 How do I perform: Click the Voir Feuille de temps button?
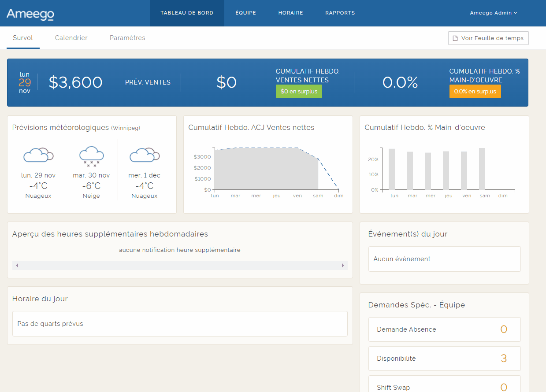pyautogui.click(x=488, y=38)
